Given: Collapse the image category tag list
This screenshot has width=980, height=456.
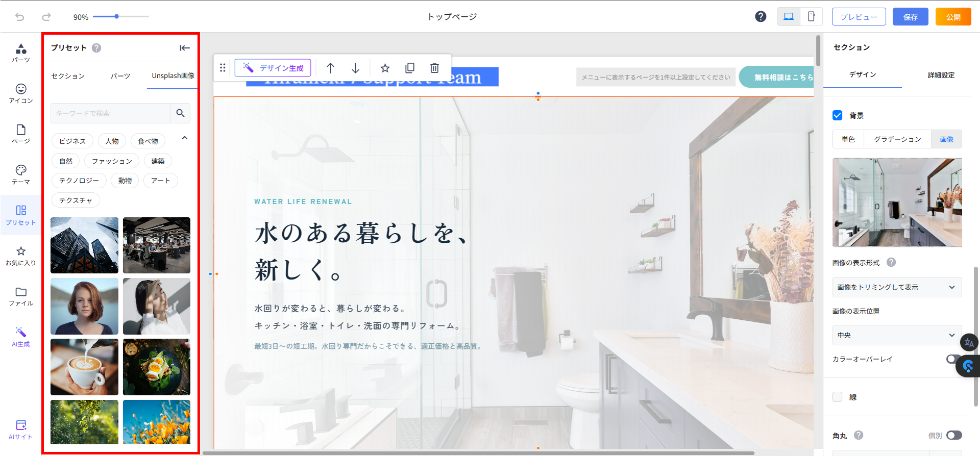Looking at the screenshot, I should [185, 138].
